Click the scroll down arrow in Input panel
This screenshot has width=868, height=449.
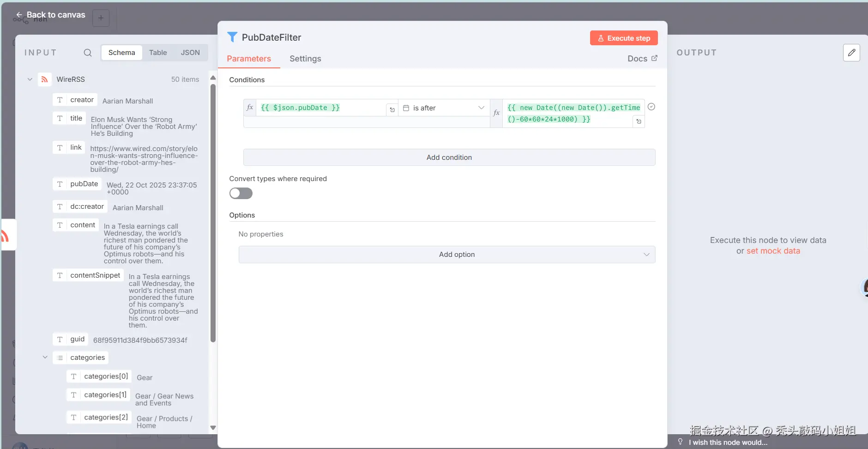pyautogui.click(x=213, y=428)
